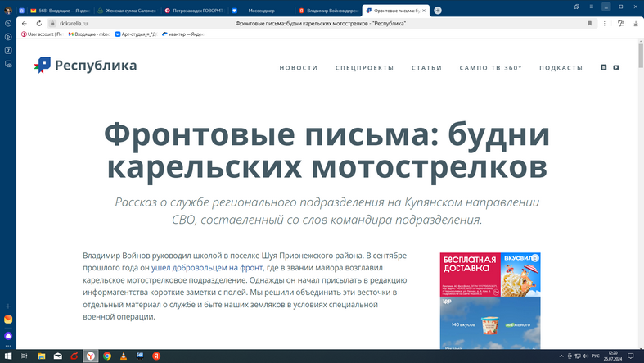Open the VK icon in site header
The width and height of the screenshot is (644, 363).
(603, 67)
